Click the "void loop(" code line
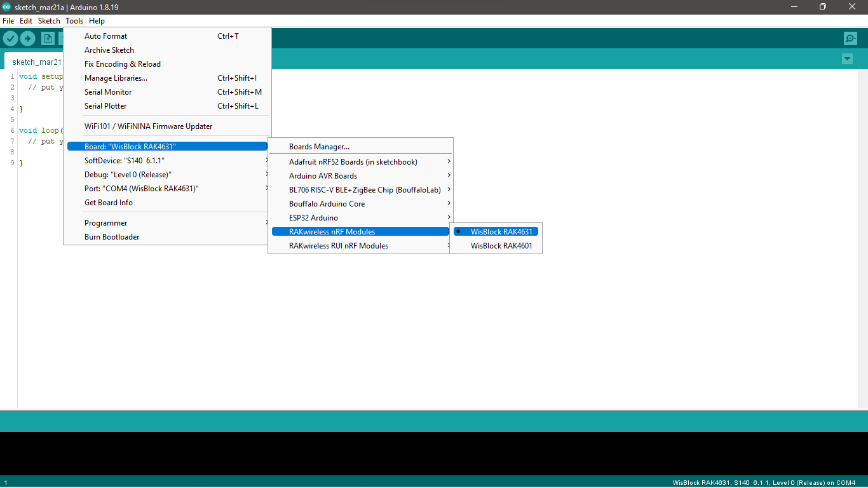Image resolution: width=868 pixels, height=488 pixels. click(x=41, y=130)
